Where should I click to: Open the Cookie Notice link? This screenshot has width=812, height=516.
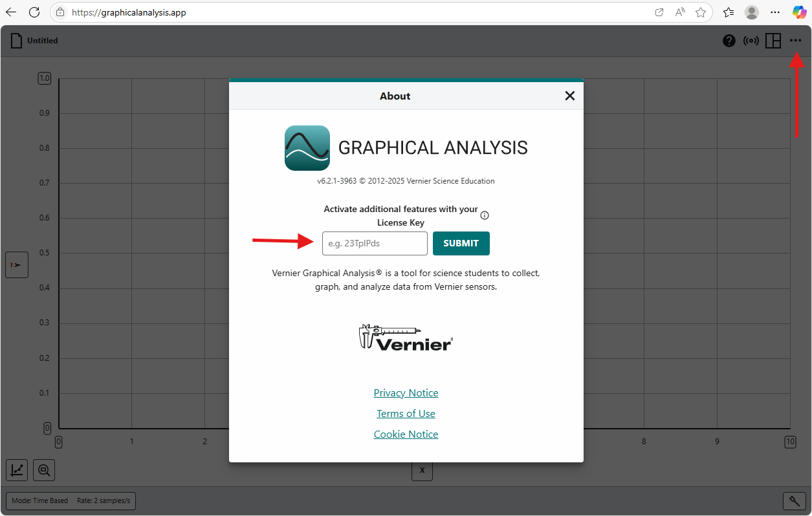[x=406, y=435]
